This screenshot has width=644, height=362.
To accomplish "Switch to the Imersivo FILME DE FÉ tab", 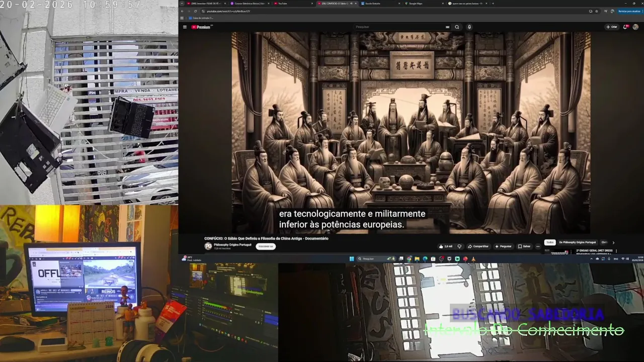I will click(x=206, y=4).
